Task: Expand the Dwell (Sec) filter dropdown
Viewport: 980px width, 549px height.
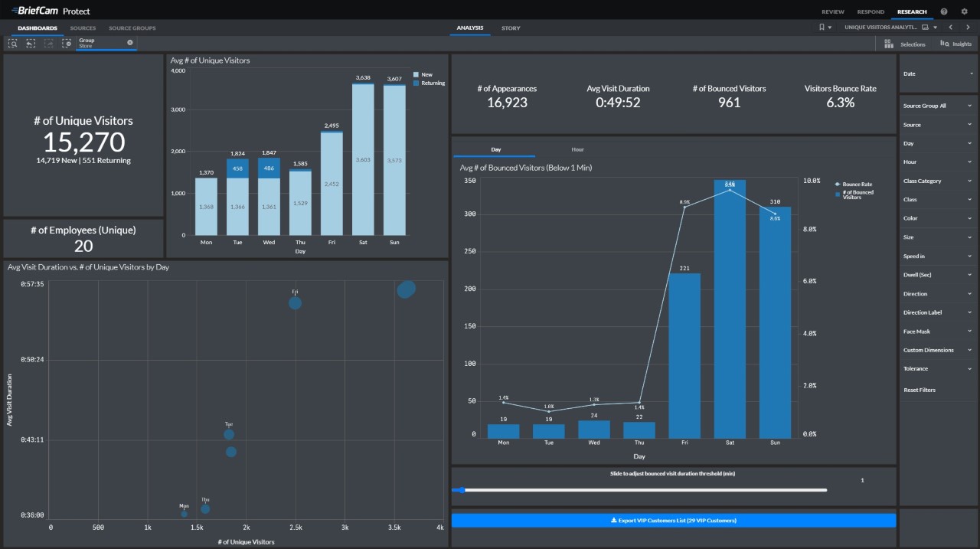Action: click(936, 275)
